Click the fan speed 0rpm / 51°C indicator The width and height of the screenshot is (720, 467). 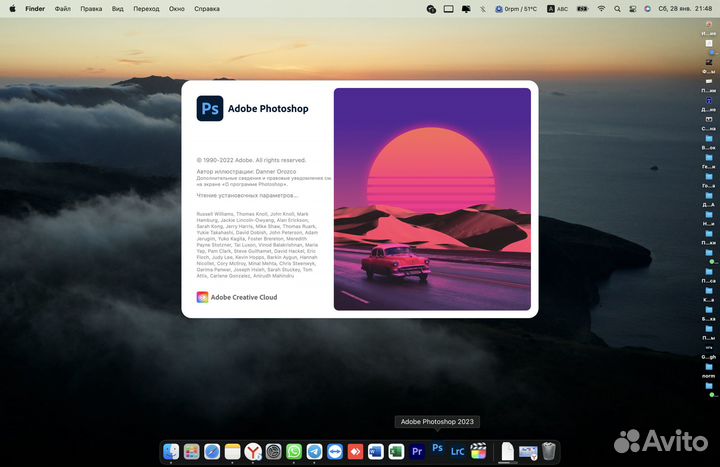(516, 9)
